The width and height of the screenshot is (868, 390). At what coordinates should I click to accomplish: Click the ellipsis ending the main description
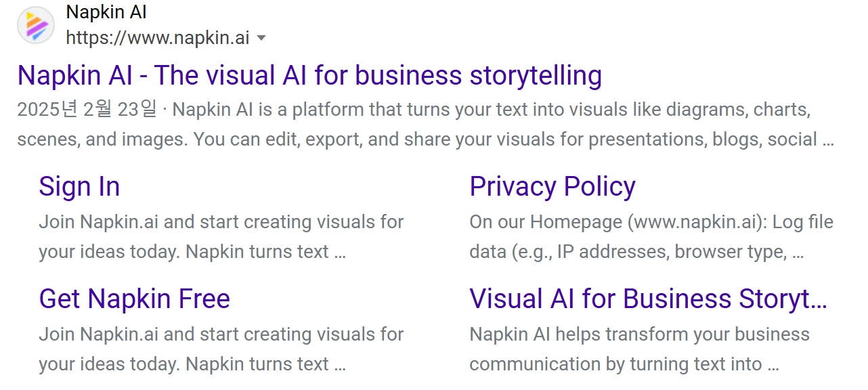[x=827, y=140]
